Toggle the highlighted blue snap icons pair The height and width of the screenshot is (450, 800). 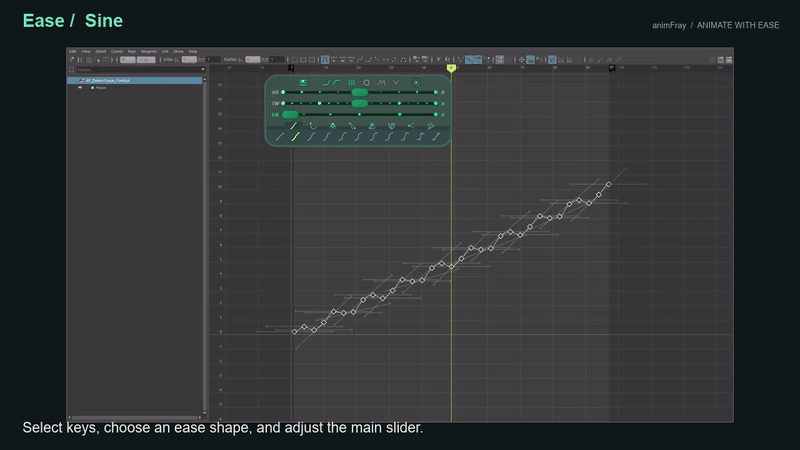473,60
